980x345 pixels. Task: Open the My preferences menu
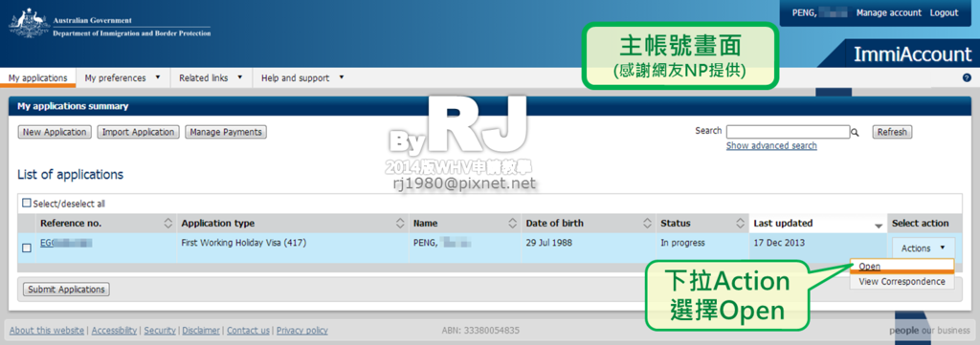coord(122,78)
